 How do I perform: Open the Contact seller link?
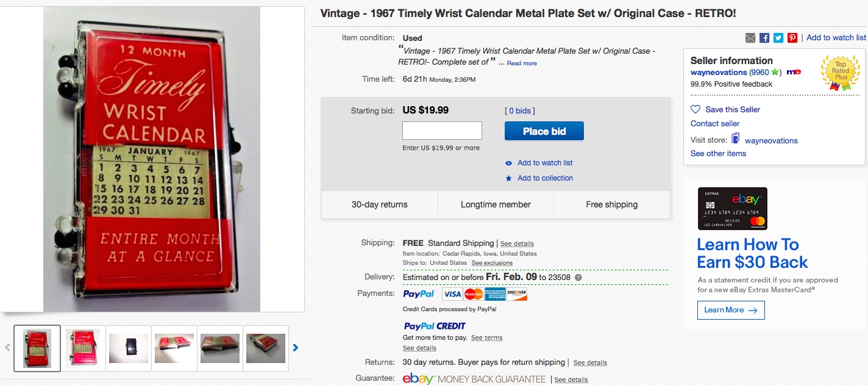coord(715,123)
